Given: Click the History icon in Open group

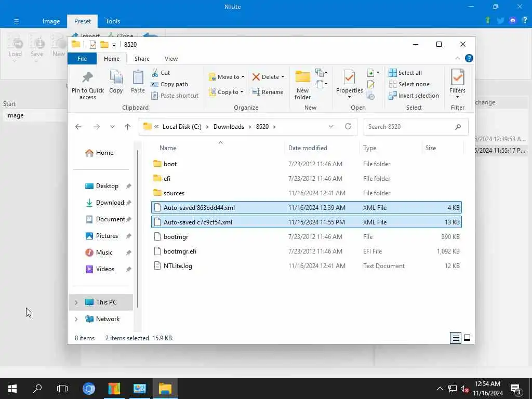Looking at the screenshot, I should point(370,96).
